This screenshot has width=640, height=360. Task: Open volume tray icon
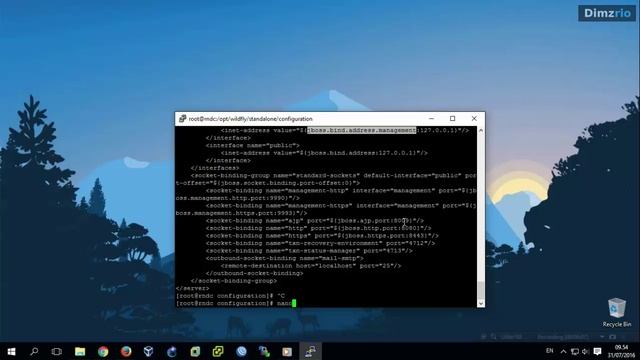[585, 351]
